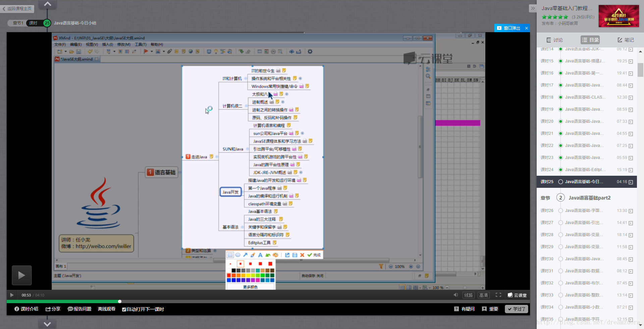The image size is (644, 329).
Task: Go to previous lesson with the up chevron
Action: [48, 4]
